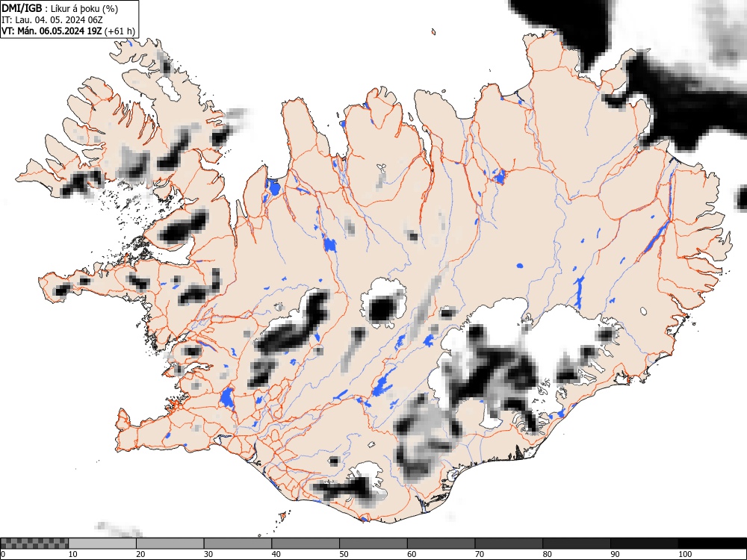Image resolution: width=747 pixels, height=560 pixels.
Task: Click the legend label '60'
Action: [x=411, y=554]
